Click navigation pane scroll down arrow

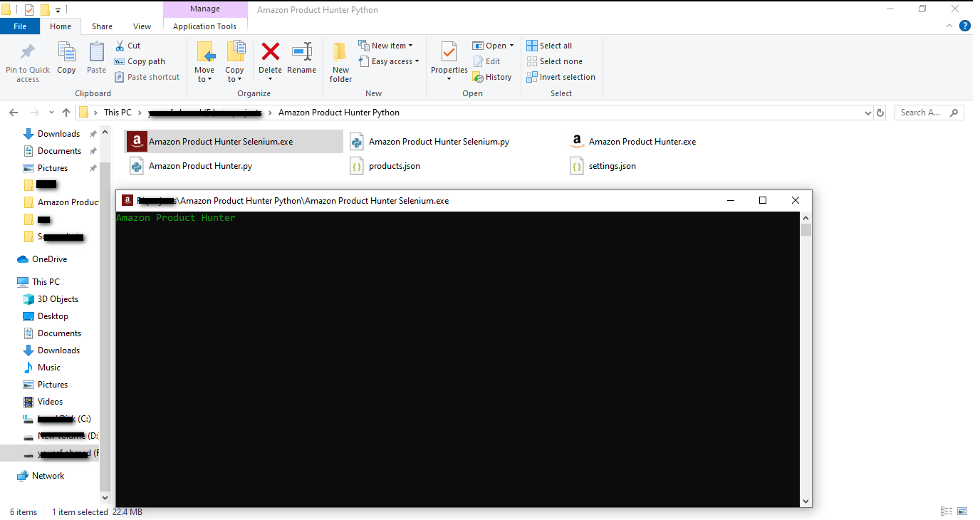pyautogui.click(x=105, y=497)
